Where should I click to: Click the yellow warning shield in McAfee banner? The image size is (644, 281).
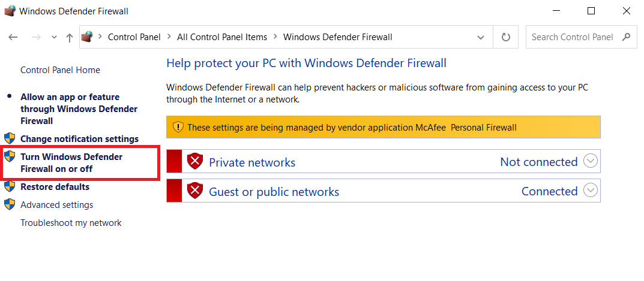pos(178,127)
